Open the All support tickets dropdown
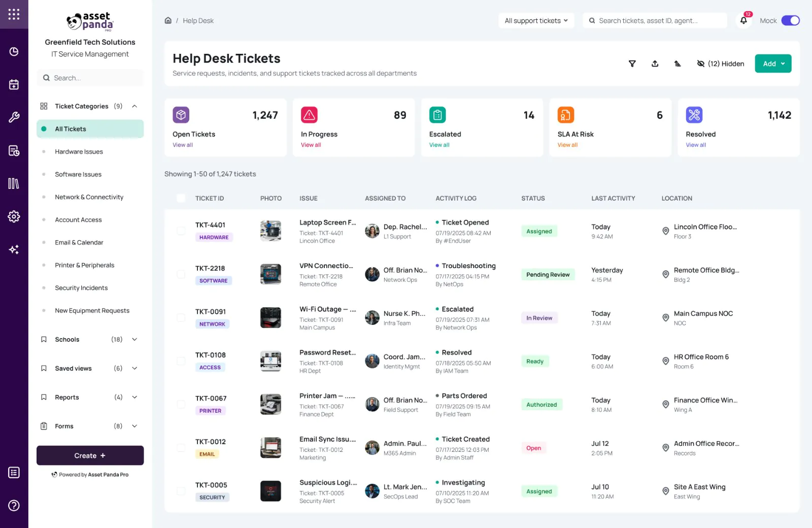This screenshot has height=528, width=812. [x=536, y=20]
